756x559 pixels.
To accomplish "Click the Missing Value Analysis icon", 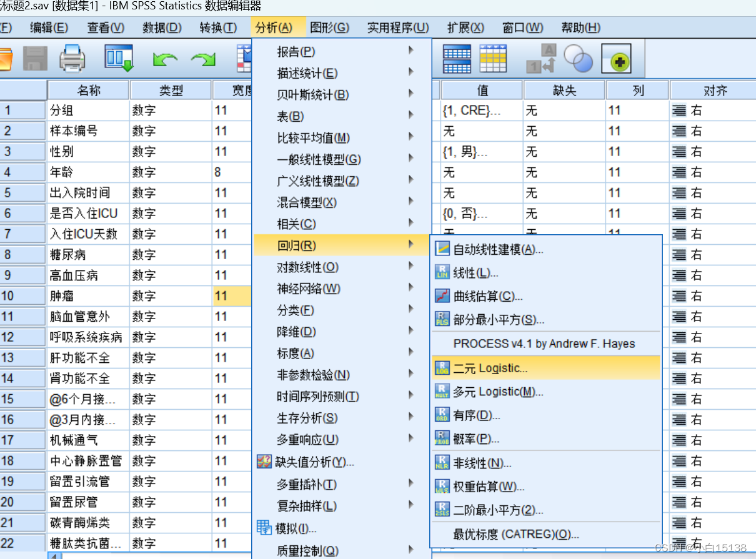I will 265,462.
